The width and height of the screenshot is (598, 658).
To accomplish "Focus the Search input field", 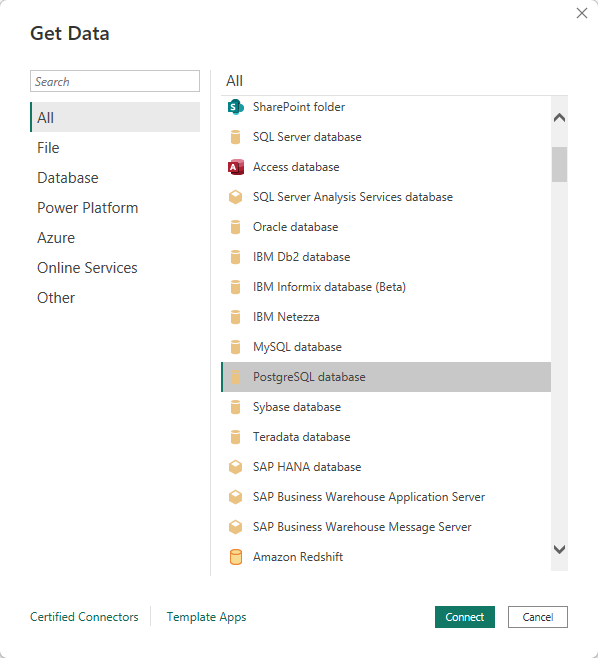I will [115, 81].
